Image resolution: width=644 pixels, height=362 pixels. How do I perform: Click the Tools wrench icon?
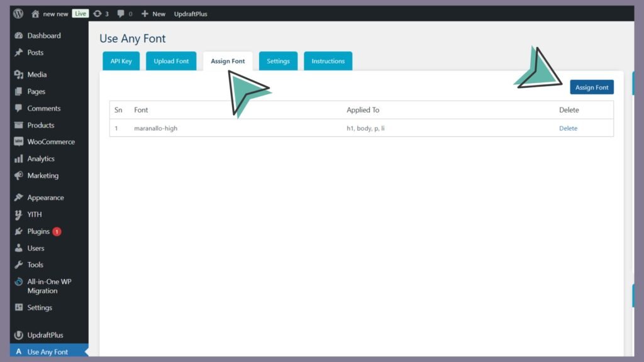[x=18, y=265]
